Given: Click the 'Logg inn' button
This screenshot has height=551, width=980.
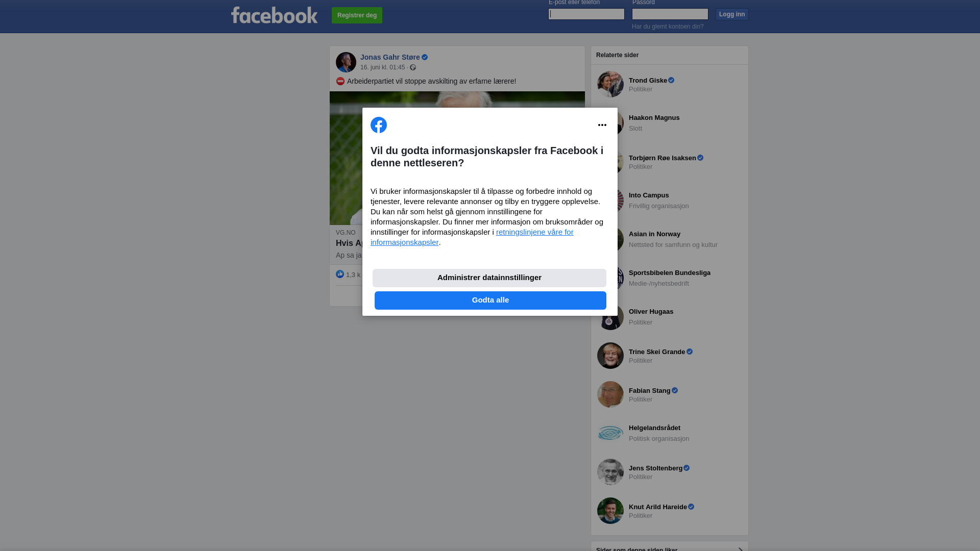Looking at the screenshot, I should [732, 14].
